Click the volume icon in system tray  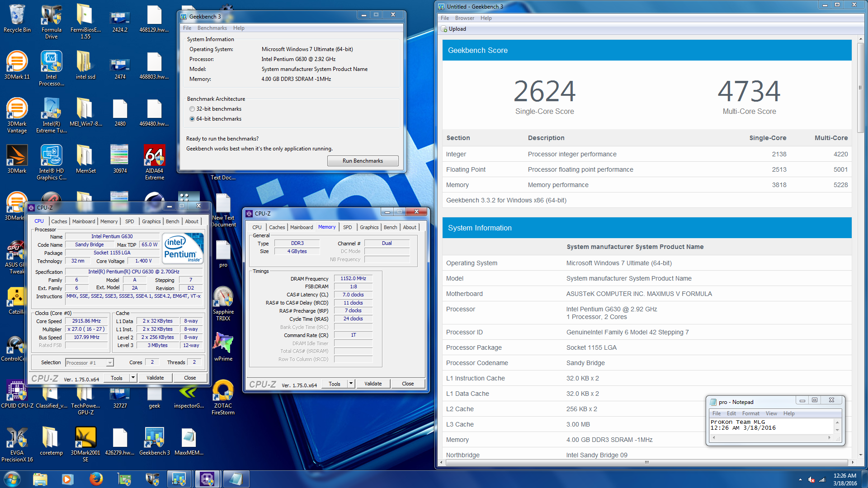(811, 480)
